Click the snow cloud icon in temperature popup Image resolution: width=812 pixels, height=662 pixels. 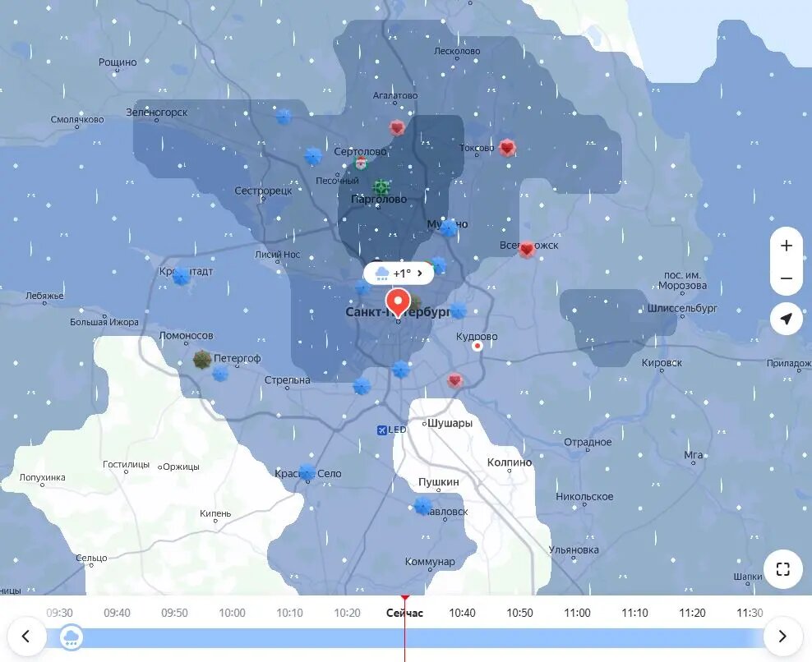(x=382, y=274)
